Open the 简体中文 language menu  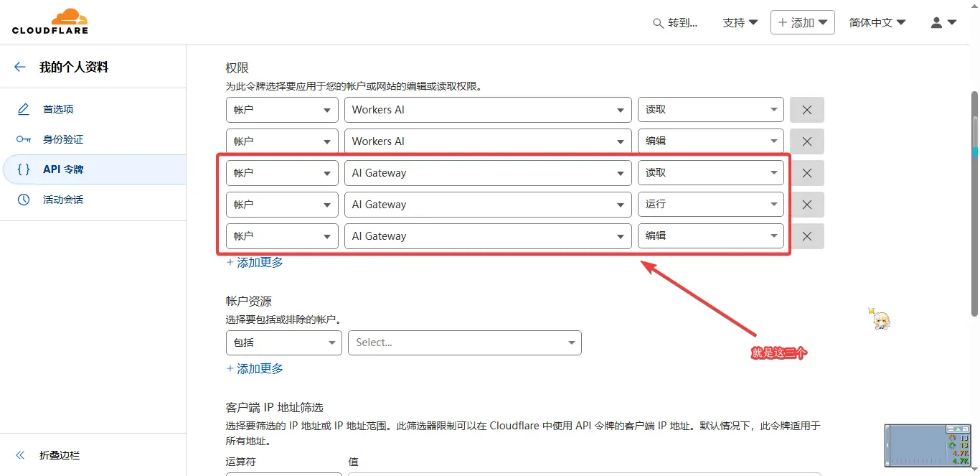point(877,23)
